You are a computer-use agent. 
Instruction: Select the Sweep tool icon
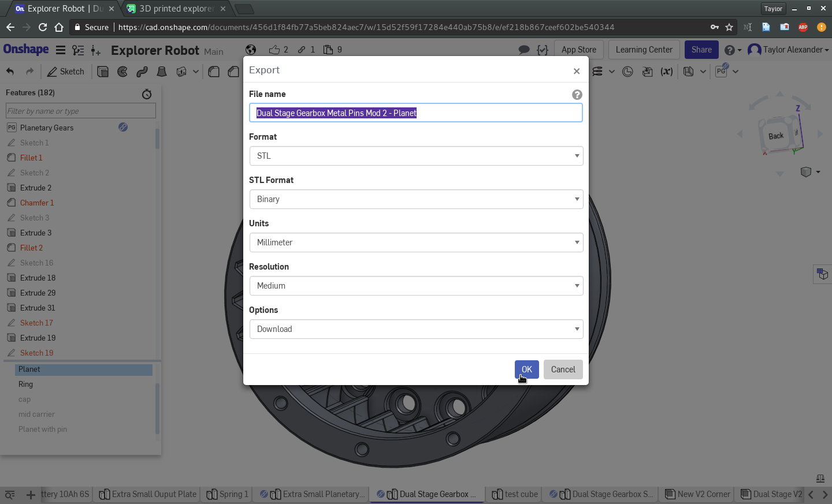click(x=142, y=72)
